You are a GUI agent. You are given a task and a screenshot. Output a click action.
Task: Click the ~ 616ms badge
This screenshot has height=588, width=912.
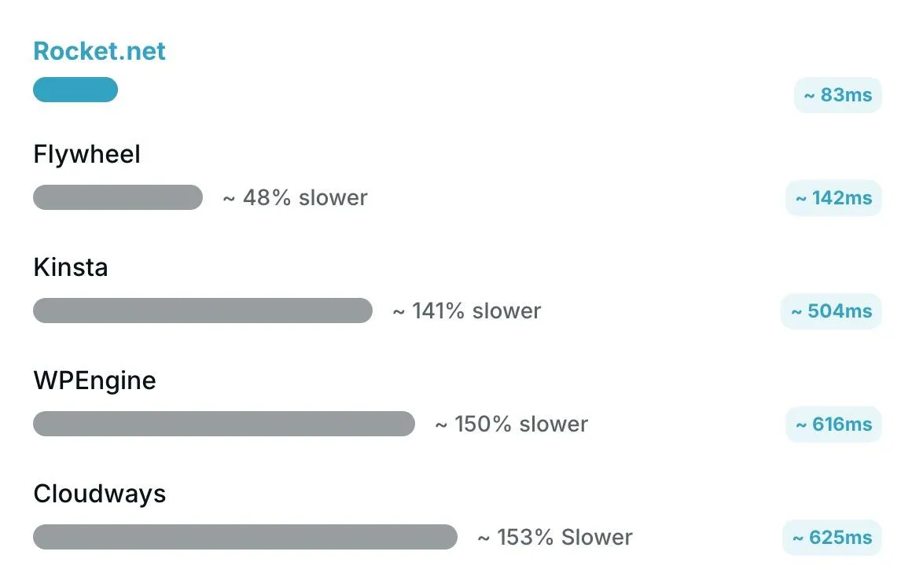(834, 424)
